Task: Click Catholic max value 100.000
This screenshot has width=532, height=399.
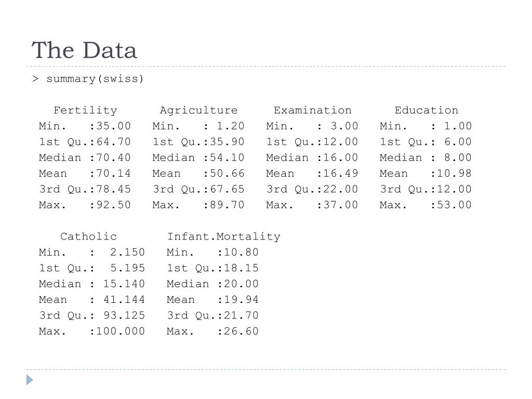Action: [x=121, y=331]
